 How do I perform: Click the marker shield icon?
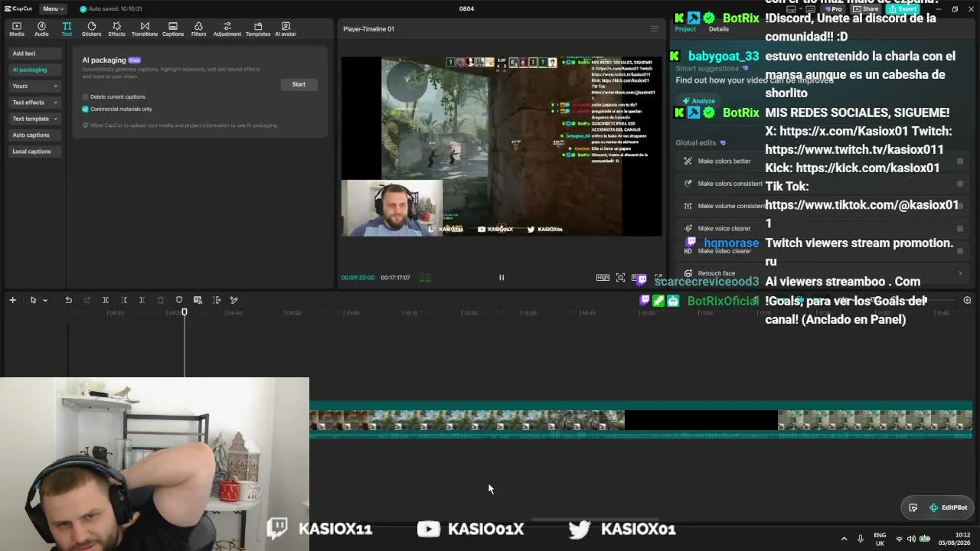(179, 300)
